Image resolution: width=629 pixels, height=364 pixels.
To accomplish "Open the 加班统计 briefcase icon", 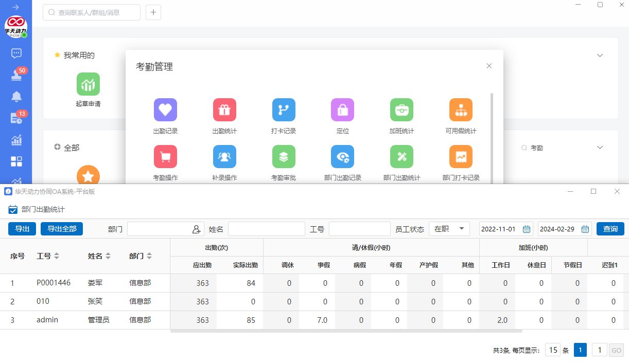I will pos(401,110).
